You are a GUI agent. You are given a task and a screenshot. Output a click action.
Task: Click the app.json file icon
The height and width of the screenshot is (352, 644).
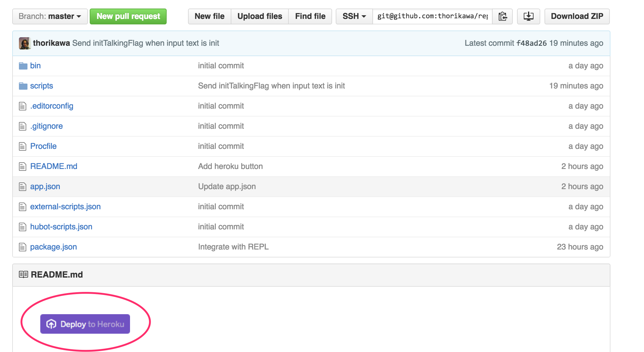[23, 187]
